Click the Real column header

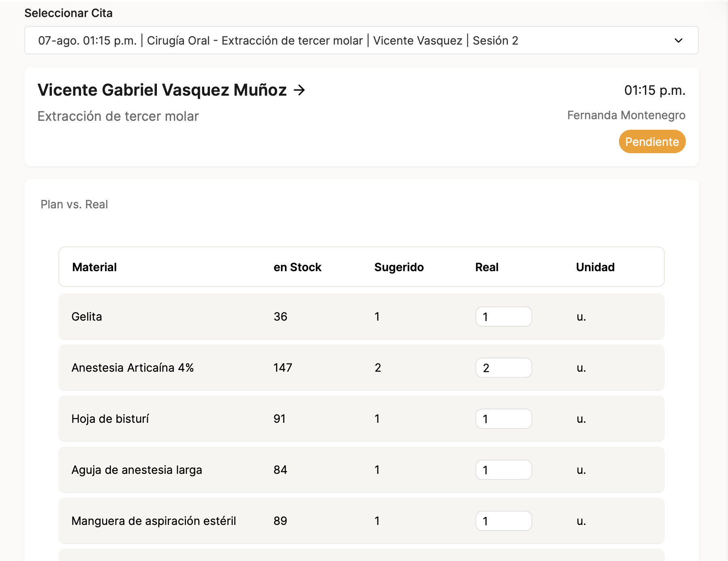pos(487,267)
